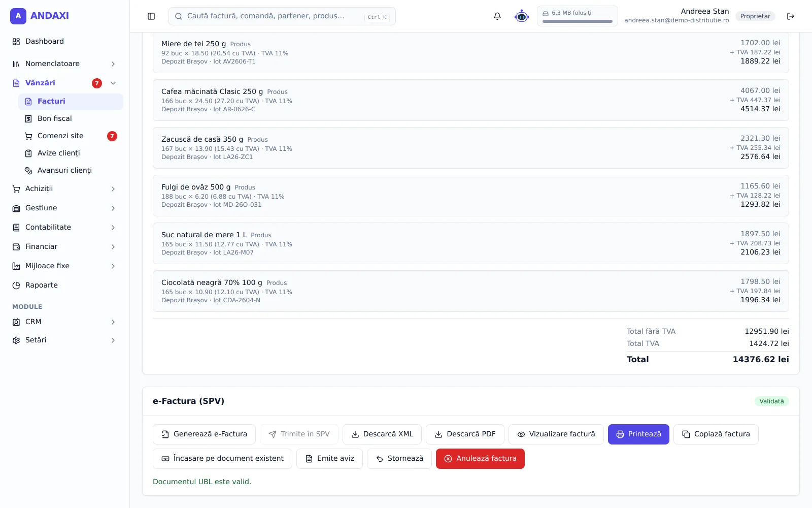Download the XML file
The height and width of the screenshot is (508, 812).
point(382,434)
